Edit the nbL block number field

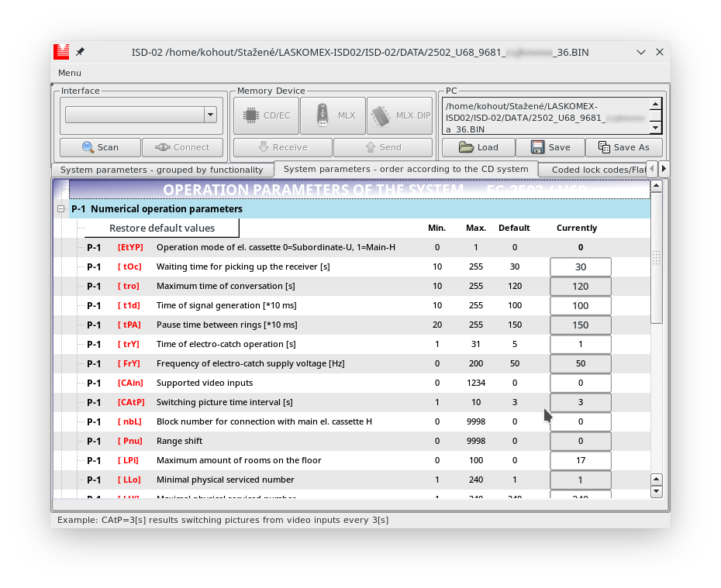(581, 421)
